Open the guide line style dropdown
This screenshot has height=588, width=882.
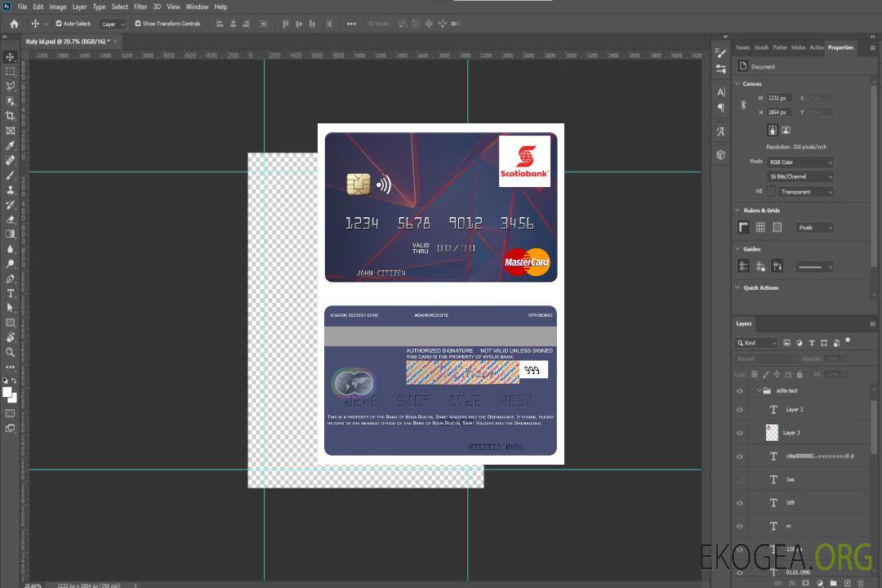[814, 267]
